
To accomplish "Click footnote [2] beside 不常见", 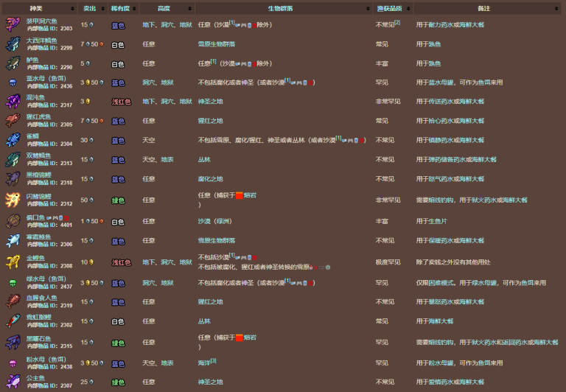I will coord(397,22).
